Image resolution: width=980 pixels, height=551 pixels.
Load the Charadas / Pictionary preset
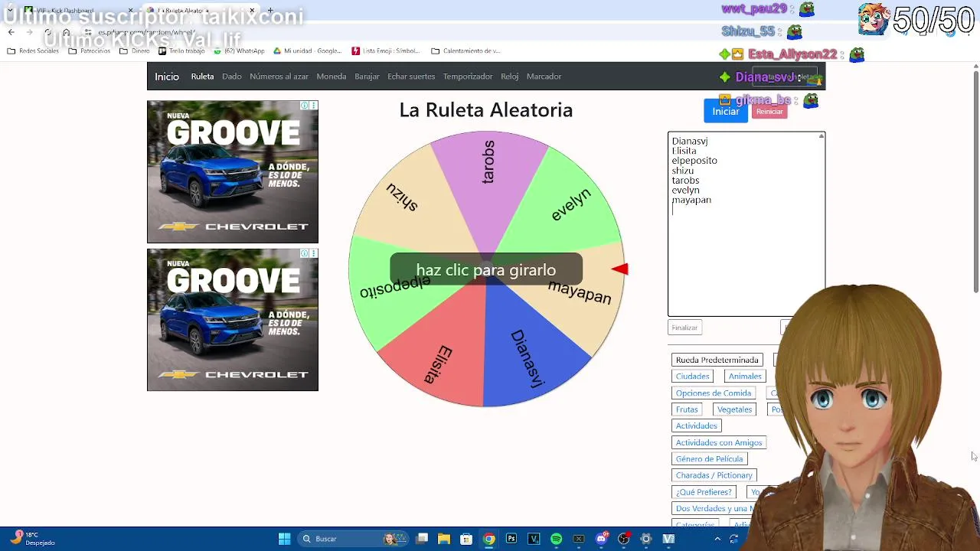click(714, 475)
